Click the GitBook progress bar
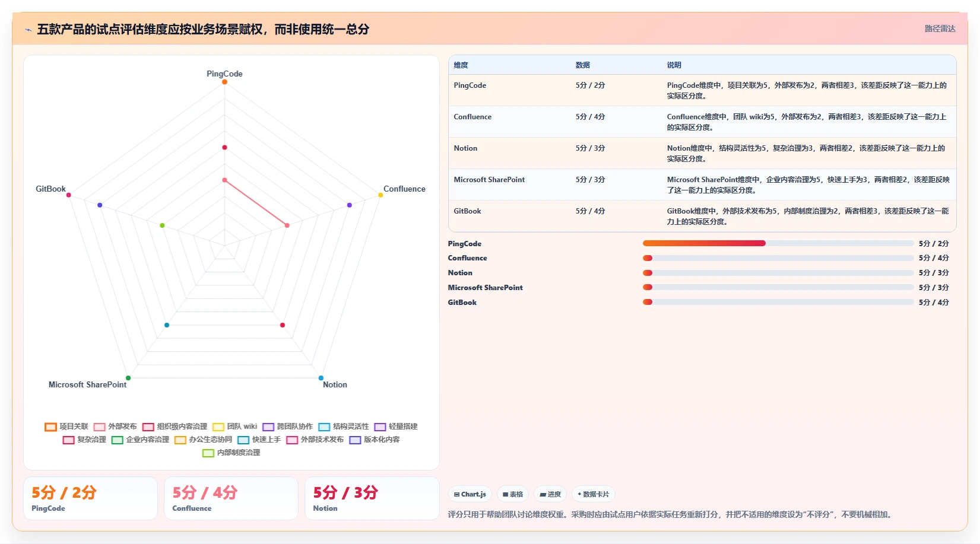This screenshot has height=544, width=980. tap(778, 302)
